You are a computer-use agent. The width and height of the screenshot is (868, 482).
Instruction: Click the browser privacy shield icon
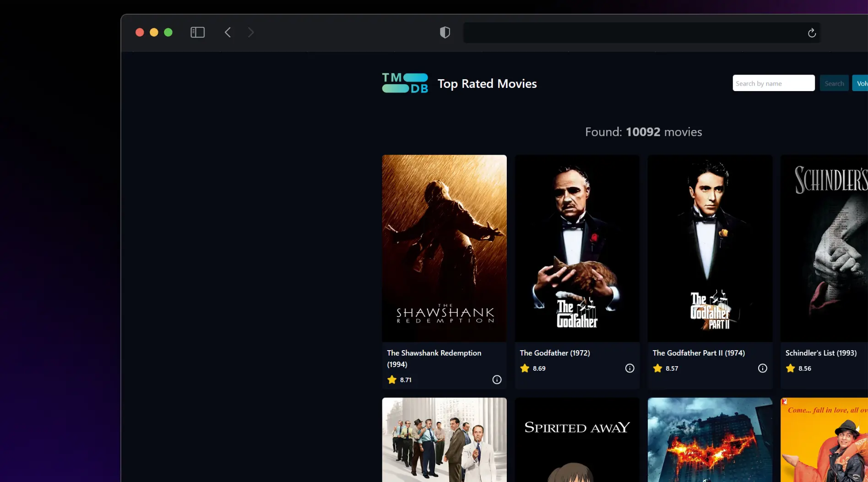445,32
